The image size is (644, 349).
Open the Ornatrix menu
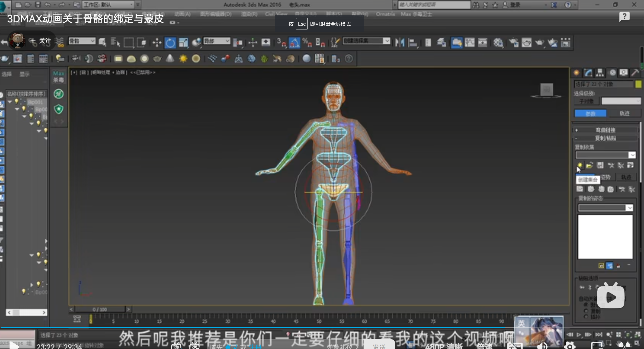point(385,14)
